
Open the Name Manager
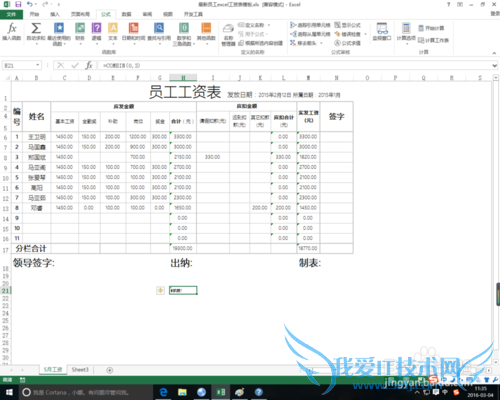pyautogui.click(x=228, y=34)
